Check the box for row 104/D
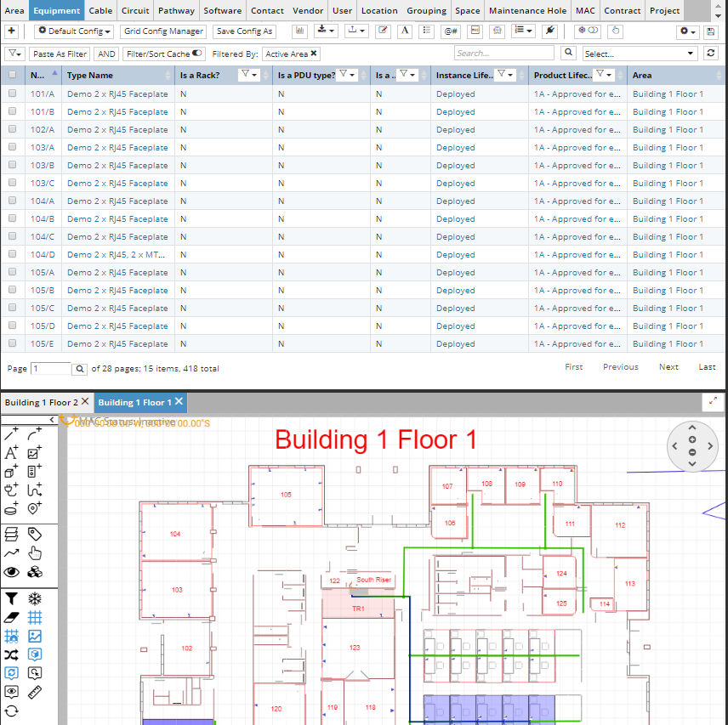Viewport: 728px width, 725px height. coord(12,254)
